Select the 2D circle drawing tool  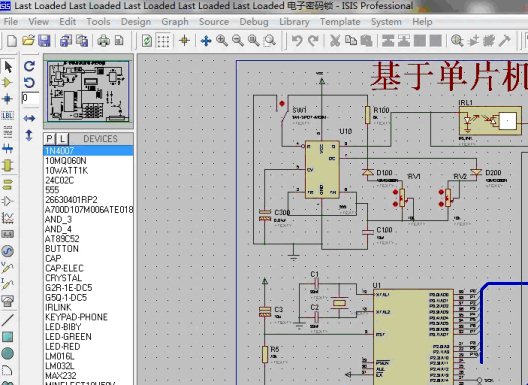[x=7, y=353]
